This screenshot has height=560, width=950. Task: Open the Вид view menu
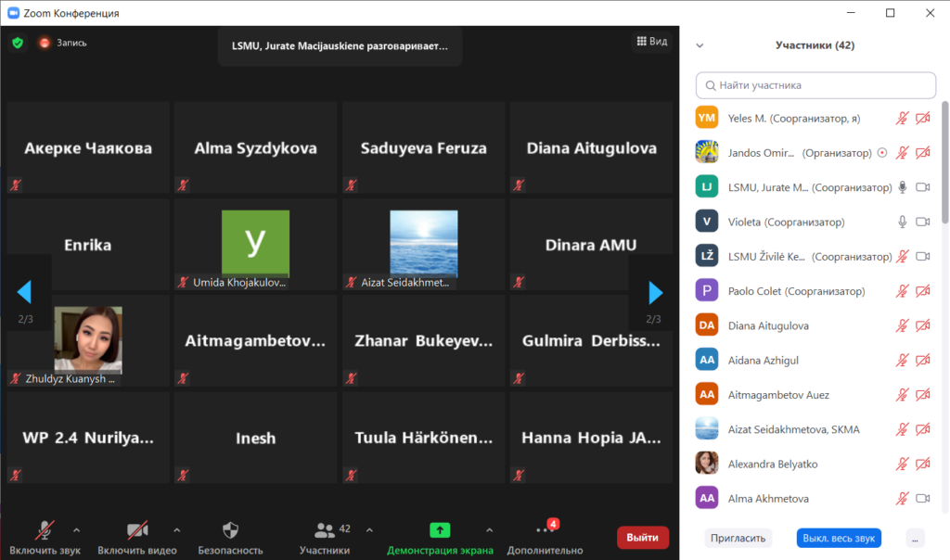[x=651, y=42]
